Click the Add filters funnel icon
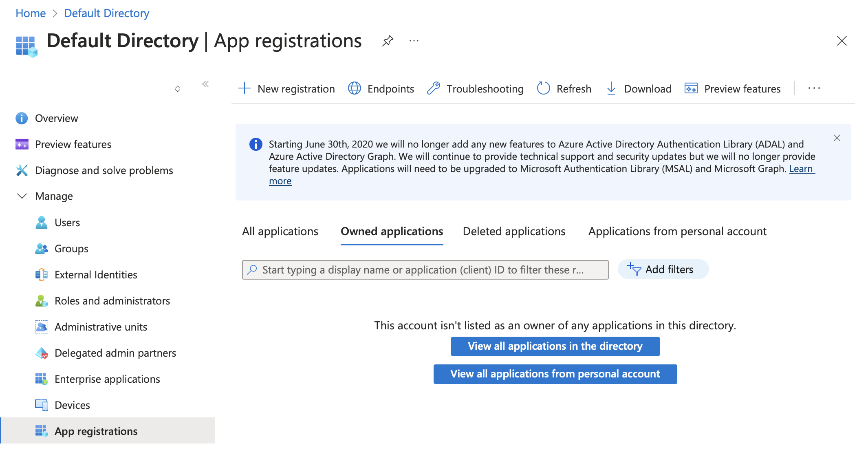Screen dimensions: 868x450 tap(634, 269)
